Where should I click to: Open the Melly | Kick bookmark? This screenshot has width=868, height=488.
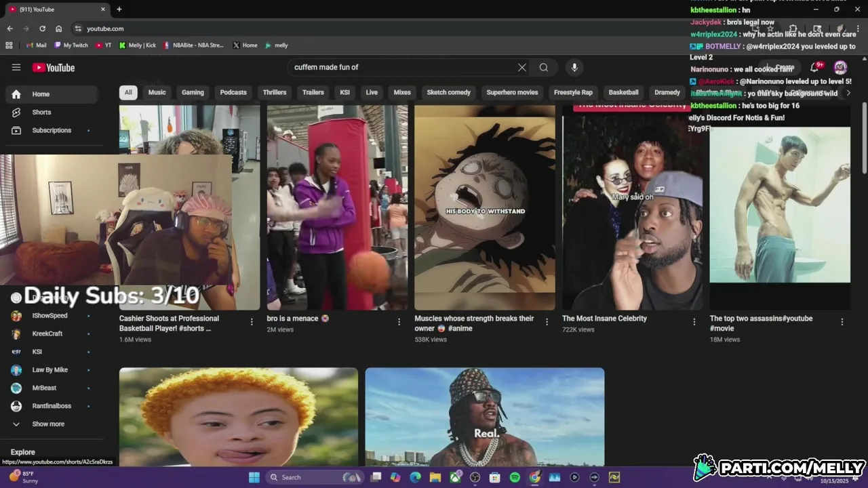(x=138, y=45)
